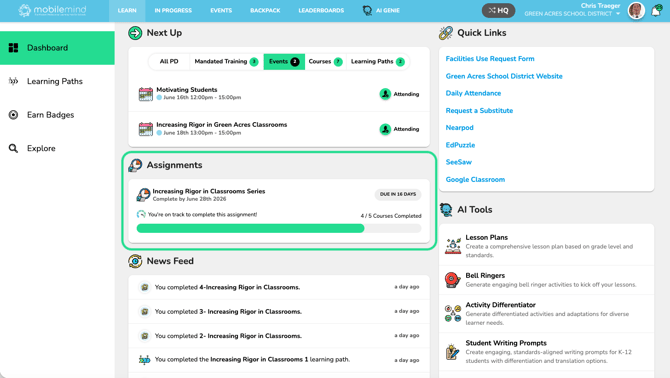
Task: Open 2- Increasing Rigor in Classrooms feed item
Action: 279,336
